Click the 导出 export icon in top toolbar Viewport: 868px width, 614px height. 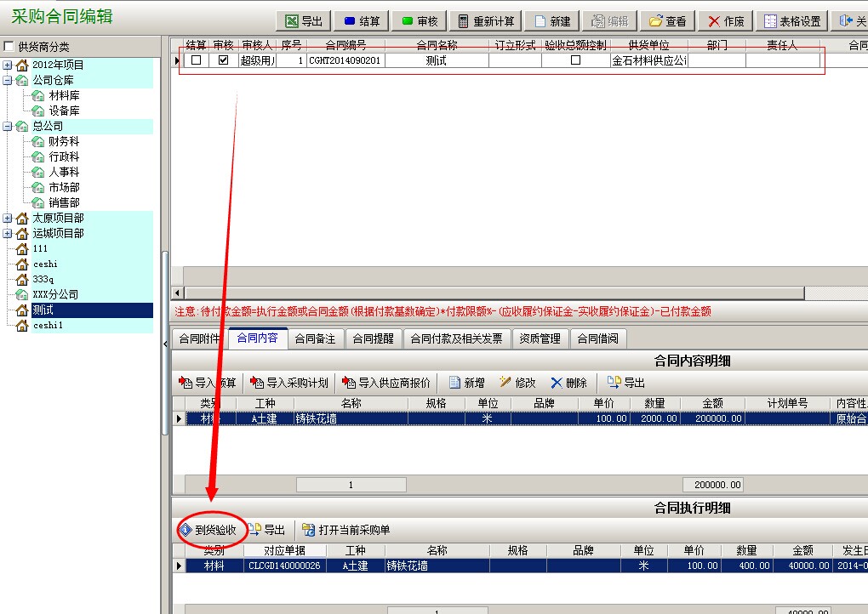[x=292, y=21]
